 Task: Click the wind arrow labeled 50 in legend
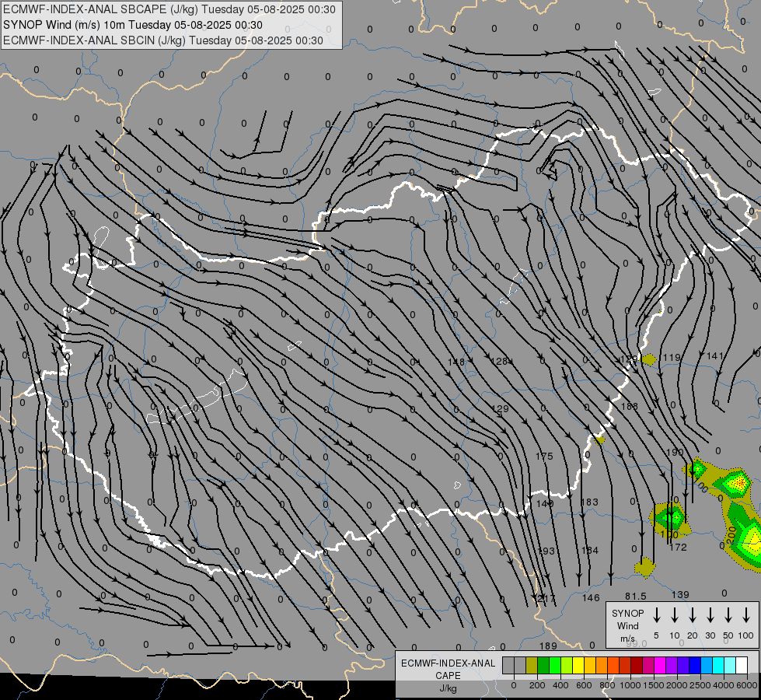click(x=728, y=615)
